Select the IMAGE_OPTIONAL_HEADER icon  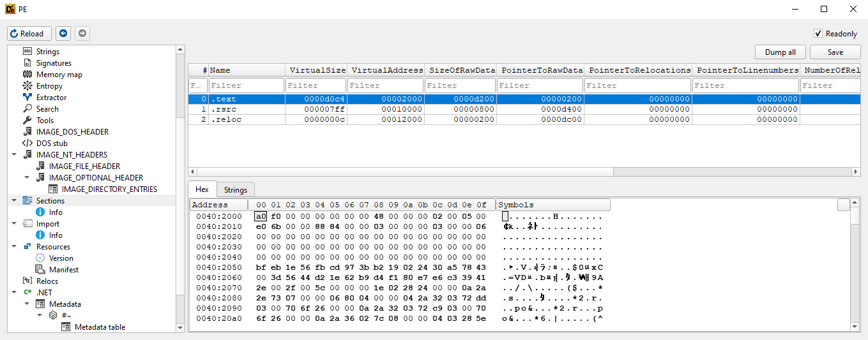pyautogui.click(x=40, y=177)
